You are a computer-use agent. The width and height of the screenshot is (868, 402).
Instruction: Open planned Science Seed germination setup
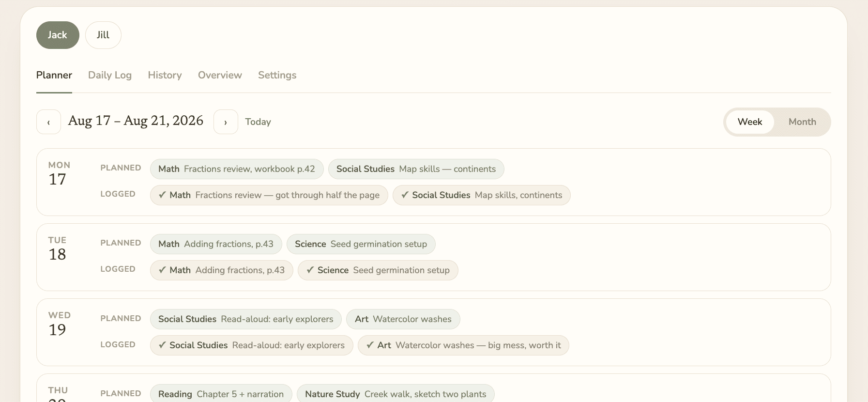point(361,244)
